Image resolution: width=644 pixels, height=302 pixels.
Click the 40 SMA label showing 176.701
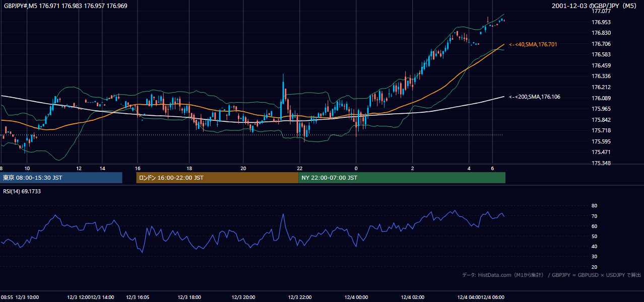(x=533, y=45)
